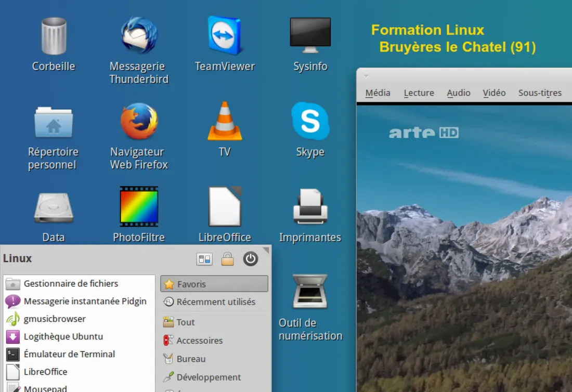Open the PhotoFiltre desktop icon

coord(139,207)
